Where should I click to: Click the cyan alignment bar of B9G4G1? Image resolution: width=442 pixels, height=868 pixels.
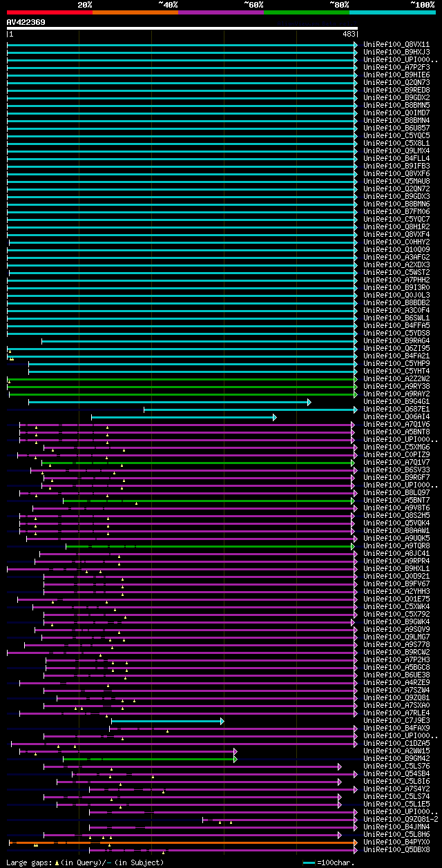click(170, 401)
